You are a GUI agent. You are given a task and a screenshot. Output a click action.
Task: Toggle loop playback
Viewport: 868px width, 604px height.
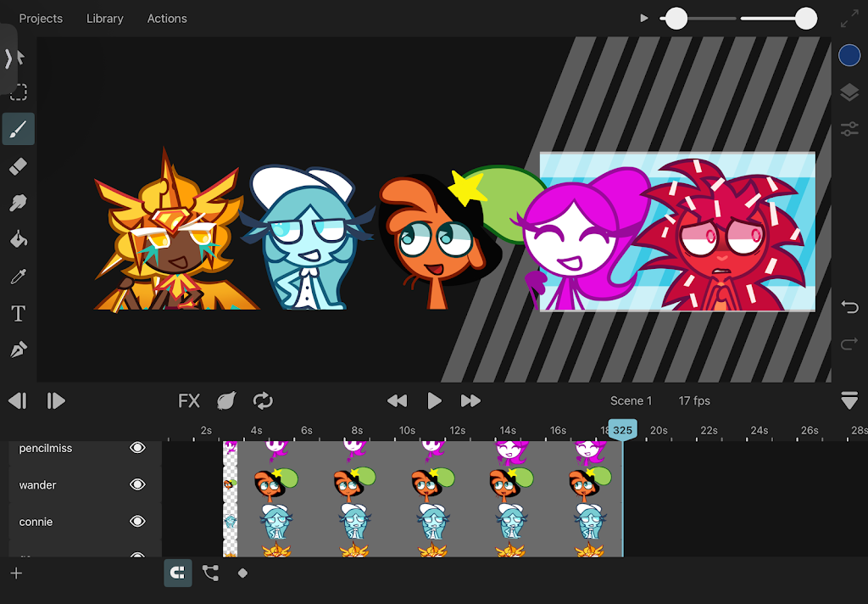tap(263, 400)
